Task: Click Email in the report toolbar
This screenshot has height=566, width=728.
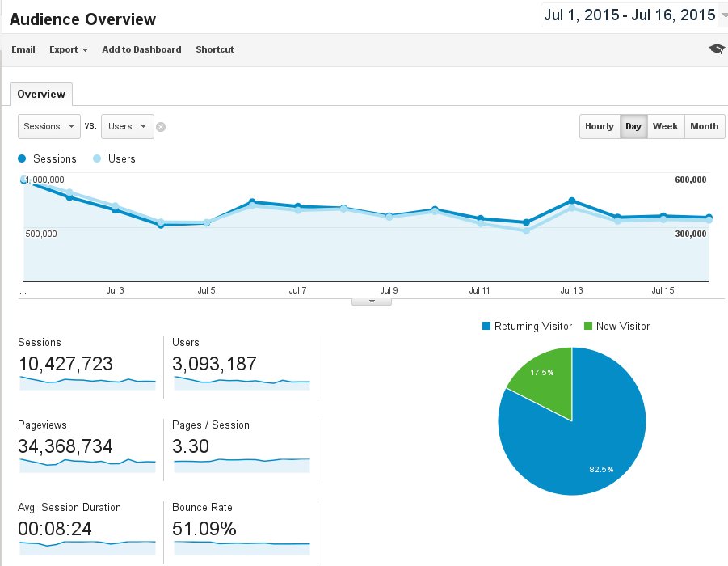Action: point(23,49)
